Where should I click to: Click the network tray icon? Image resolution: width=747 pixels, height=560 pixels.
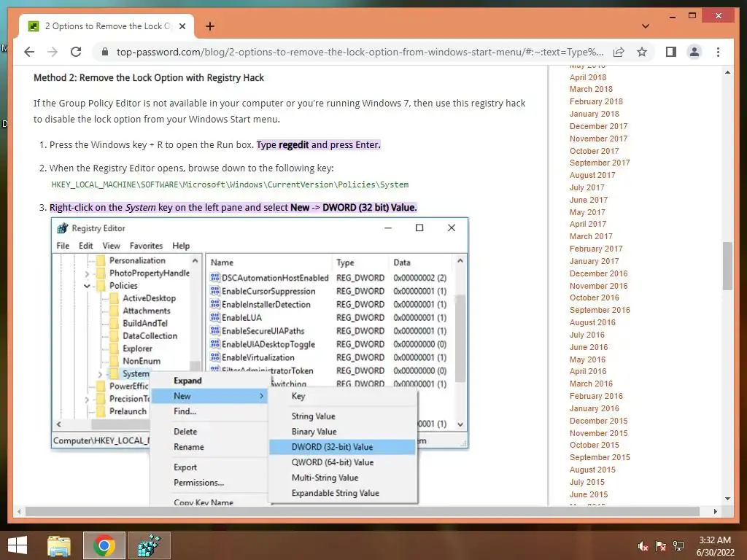tap(678, 546)
